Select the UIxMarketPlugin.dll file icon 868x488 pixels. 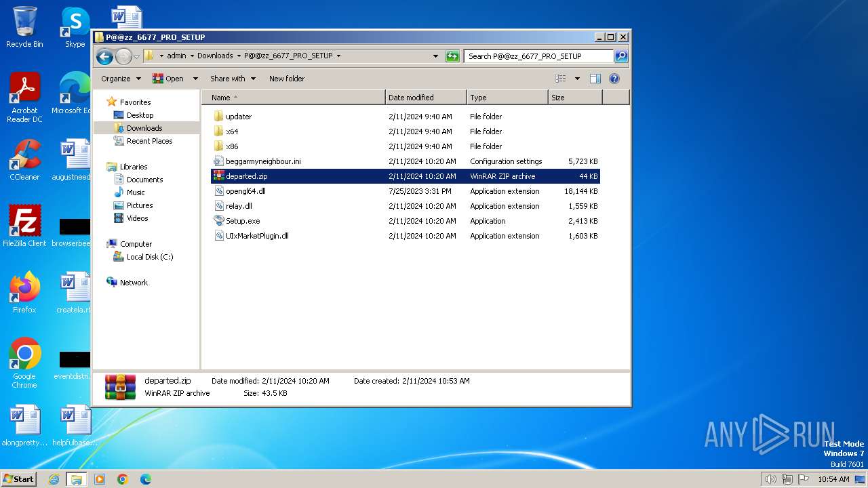coord(218,236)
